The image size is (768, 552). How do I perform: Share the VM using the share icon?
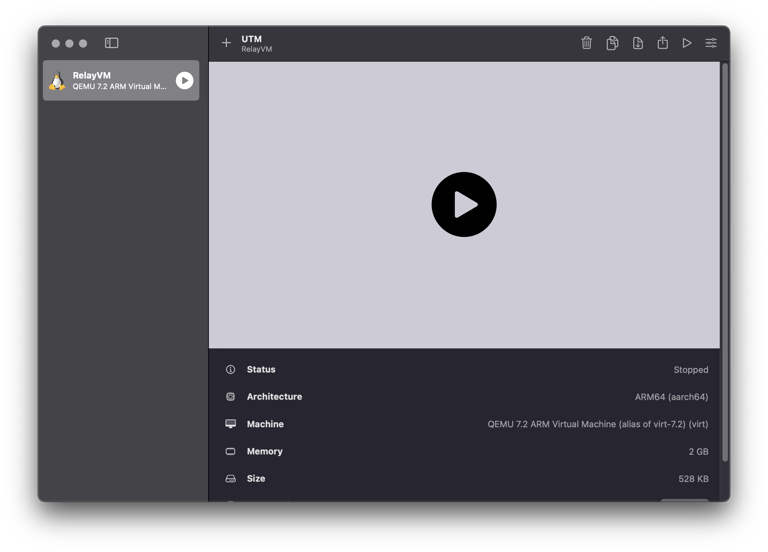pos(662,43)
